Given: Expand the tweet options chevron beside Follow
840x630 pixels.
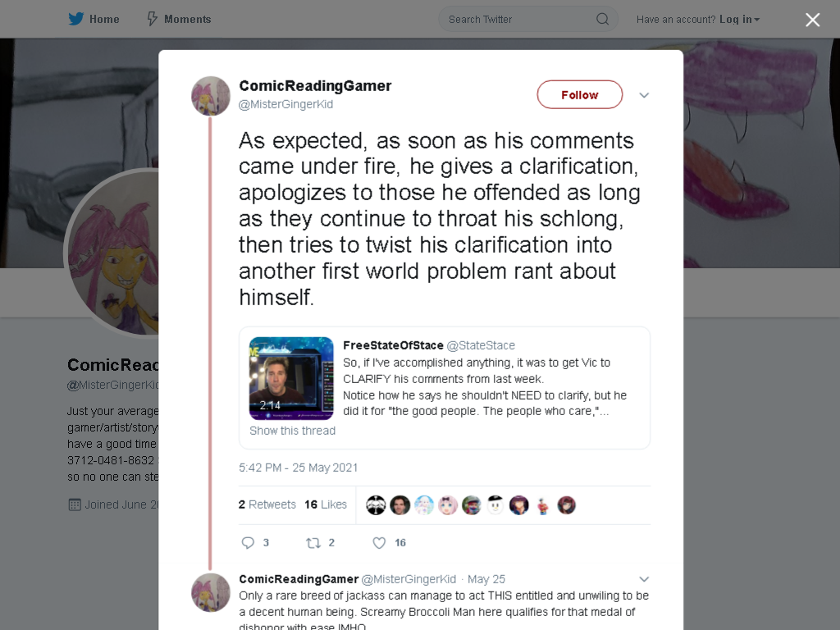Looking at the screenshot, I should click(x=644, y=95).
